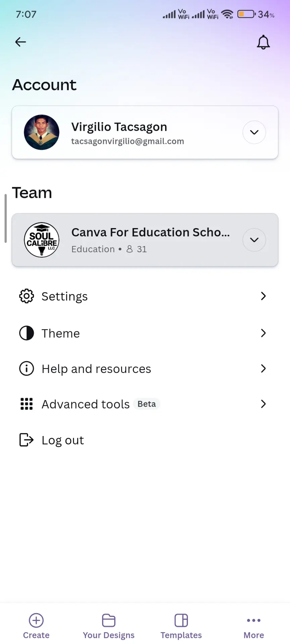Screen dimensions: 290x644
Task: Click the Settings gear icon
Action: point(27,296)
